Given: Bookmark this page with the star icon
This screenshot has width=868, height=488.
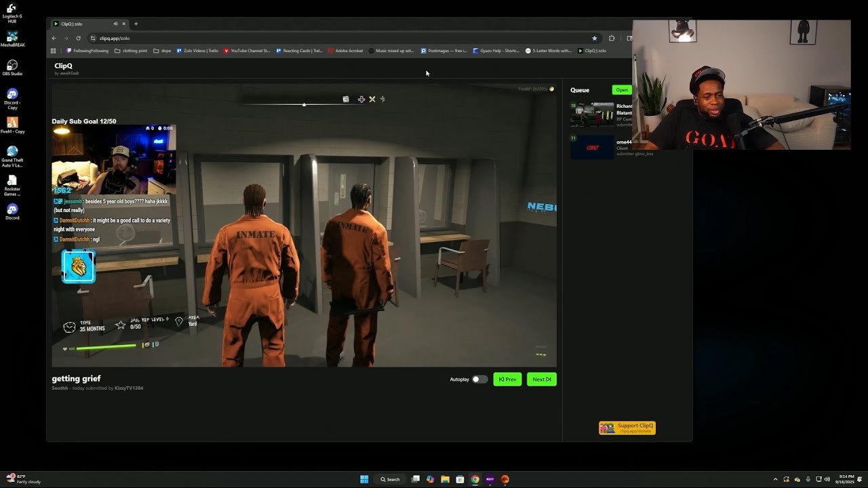Looking at the screenshot, I should [x=595, y=38].
